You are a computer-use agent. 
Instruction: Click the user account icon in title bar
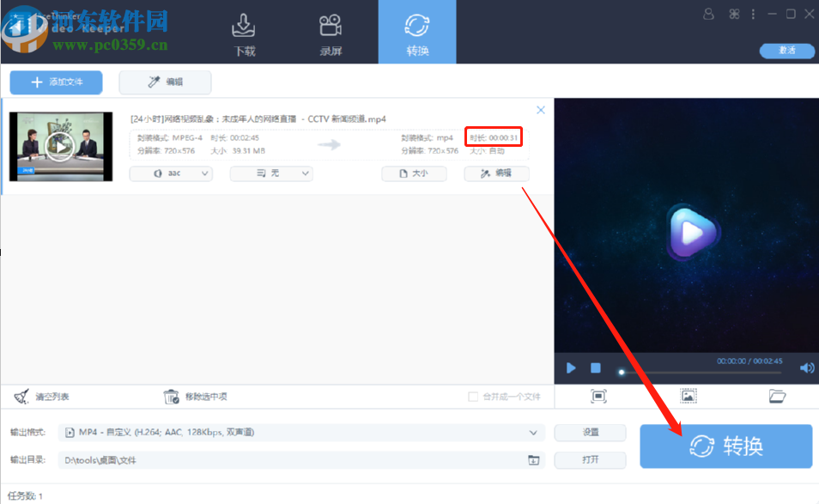coord(707,13)
